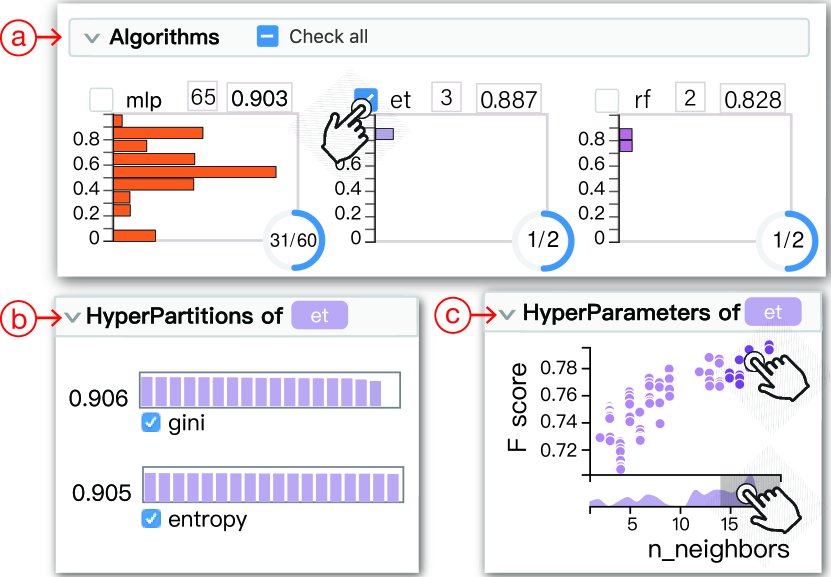Click the gini 0.906 bar chart
This screenshot has width=831, height=577.
[270, 390]
